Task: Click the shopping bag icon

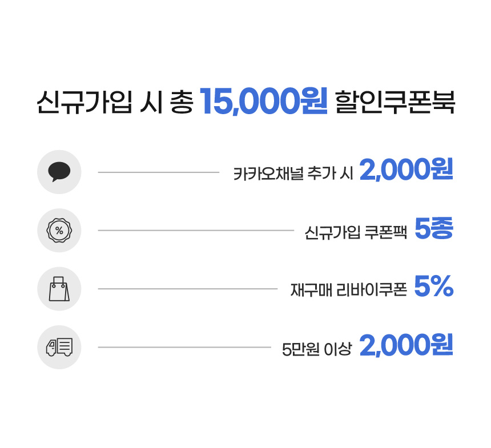Action: tap(59, 289)
